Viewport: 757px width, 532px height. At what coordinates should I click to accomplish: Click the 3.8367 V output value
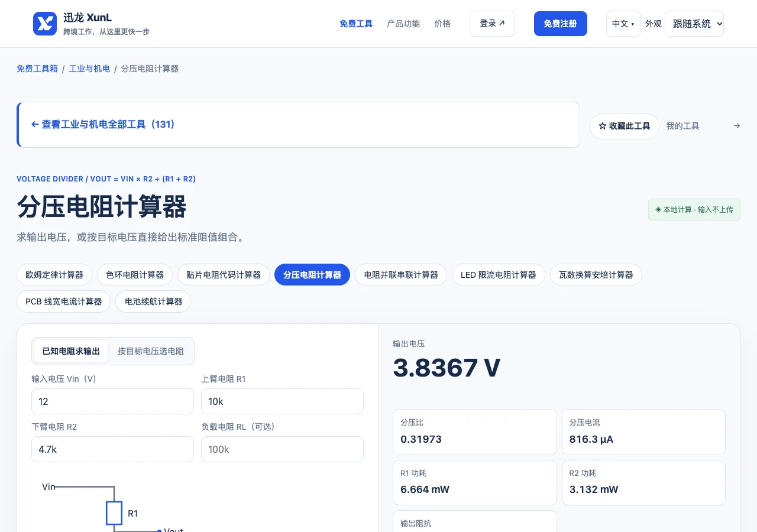(447, 368)
